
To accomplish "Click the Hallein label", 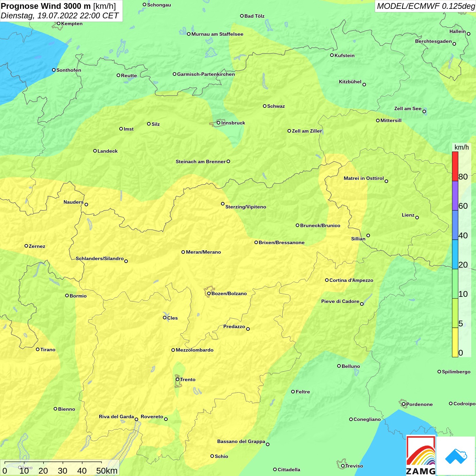I will (x=458, y=31).
